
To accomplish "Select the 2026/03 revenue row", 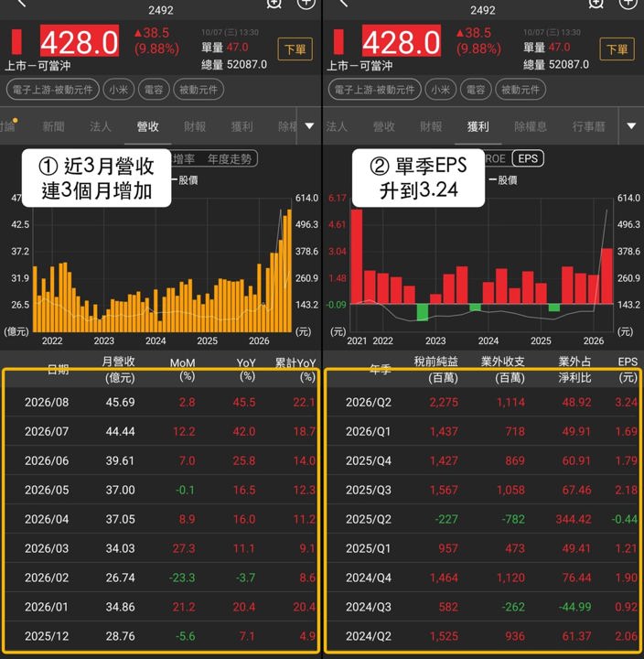I will (161, 548).
